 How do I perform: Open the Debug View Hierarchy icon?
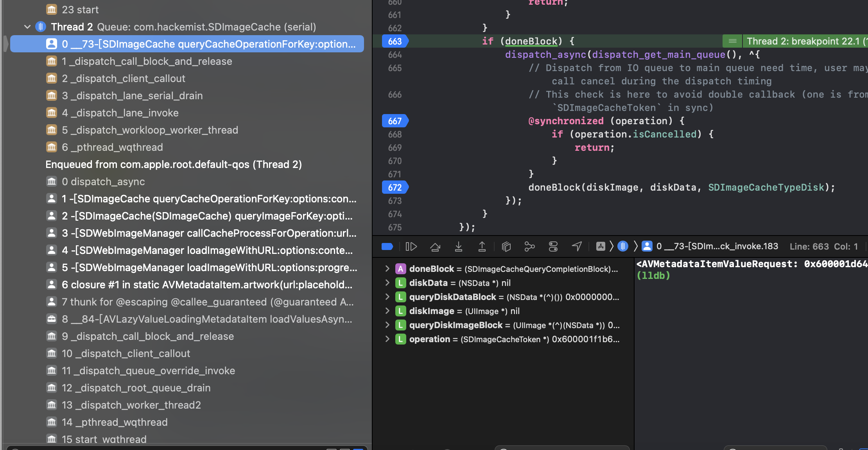(x=506, y=246)
